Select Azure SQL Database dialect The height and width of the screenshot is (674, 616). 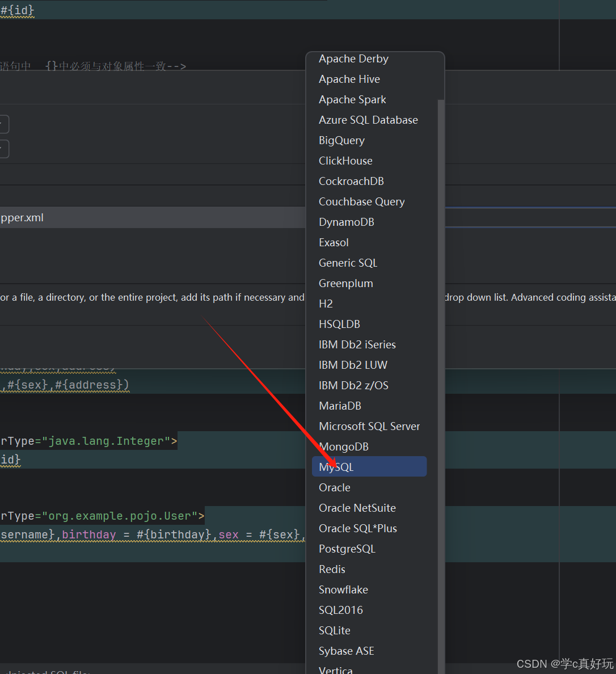(369, 120)
